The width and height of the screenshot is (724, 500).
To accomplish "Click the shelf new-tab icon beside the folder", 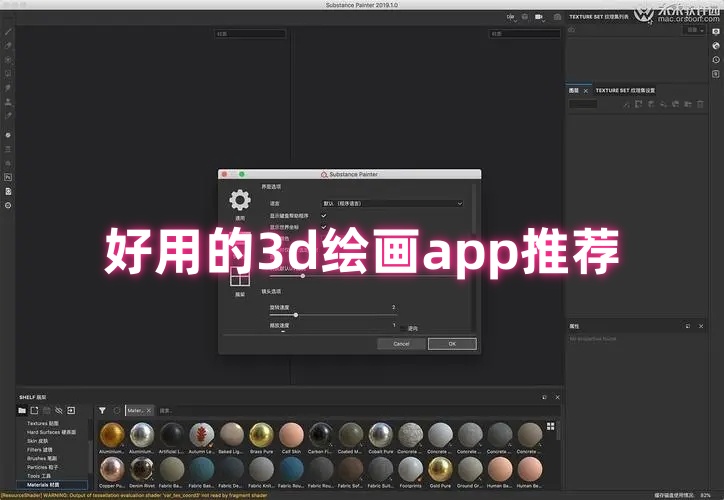I will click(34, 410).
